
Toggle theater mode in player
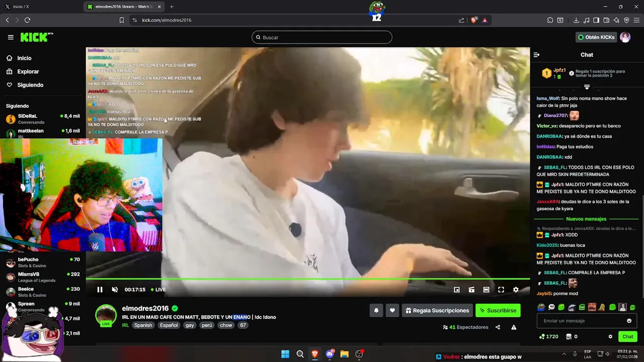click(486, 290)
